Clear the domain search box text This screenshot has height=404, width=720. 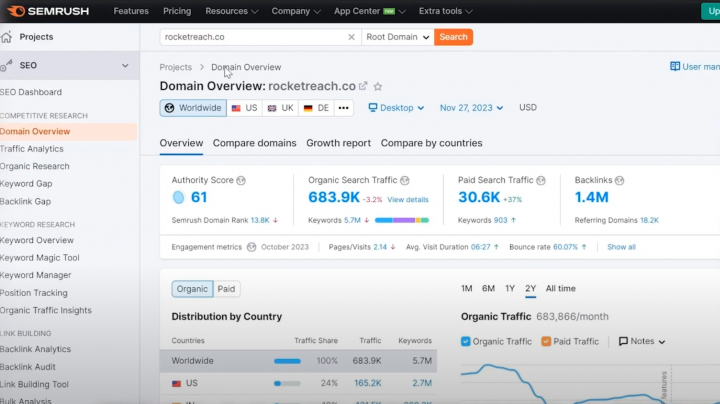(x=351, y=37)
